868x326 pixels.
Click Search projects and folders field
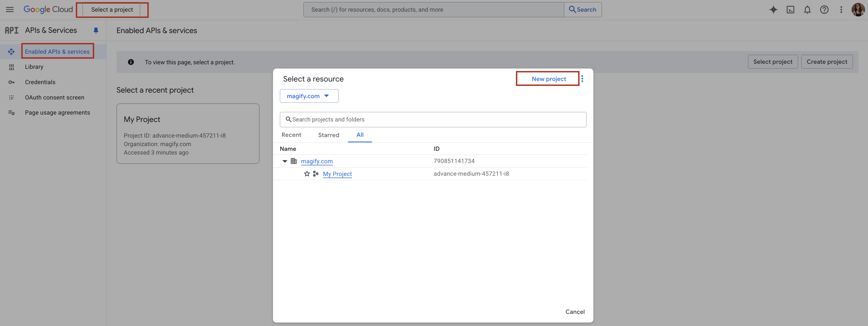[x=433, y=120]
